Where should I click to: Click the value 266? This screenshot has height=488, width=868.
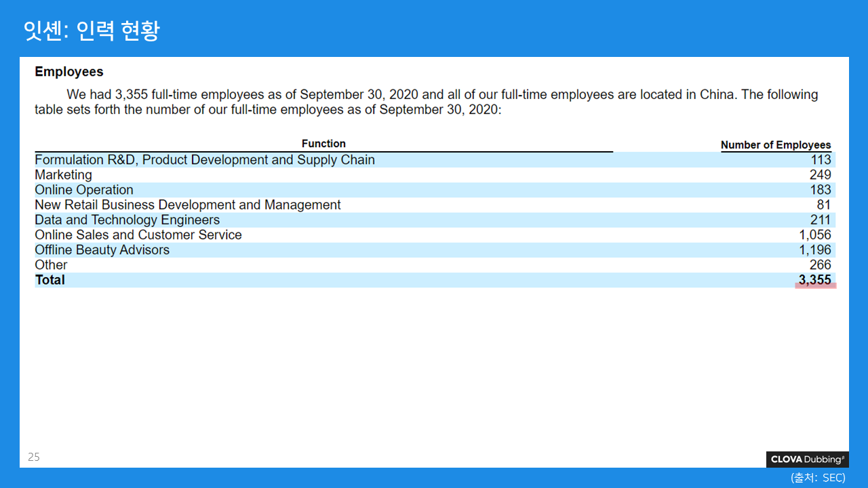(x=821, y=265)
